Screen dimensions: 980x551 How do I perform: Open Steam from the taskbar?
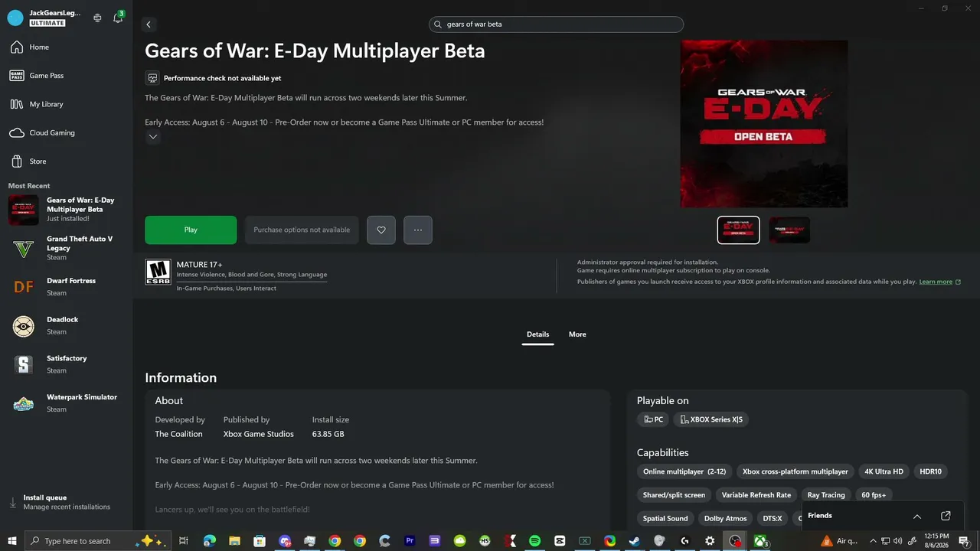pyautogui.click(x=635, y=541)
